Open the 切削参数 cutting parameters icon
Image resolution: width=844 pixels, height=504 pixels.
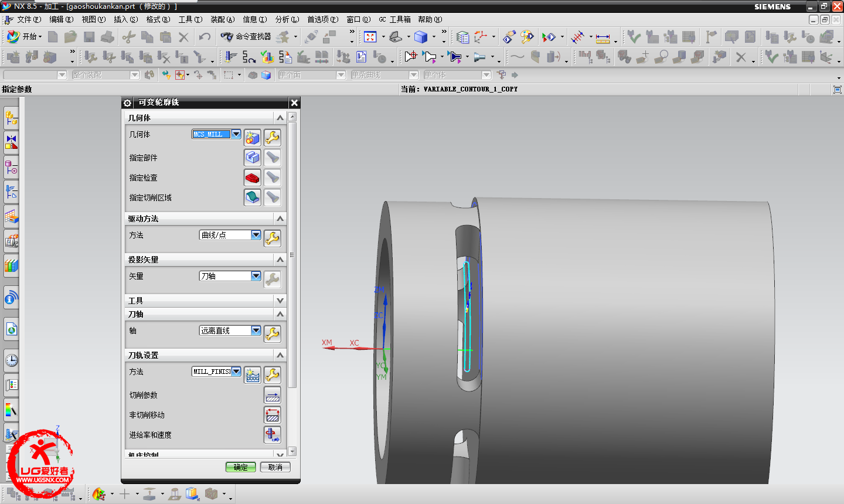pyautogui.click(x=273, y=395)
